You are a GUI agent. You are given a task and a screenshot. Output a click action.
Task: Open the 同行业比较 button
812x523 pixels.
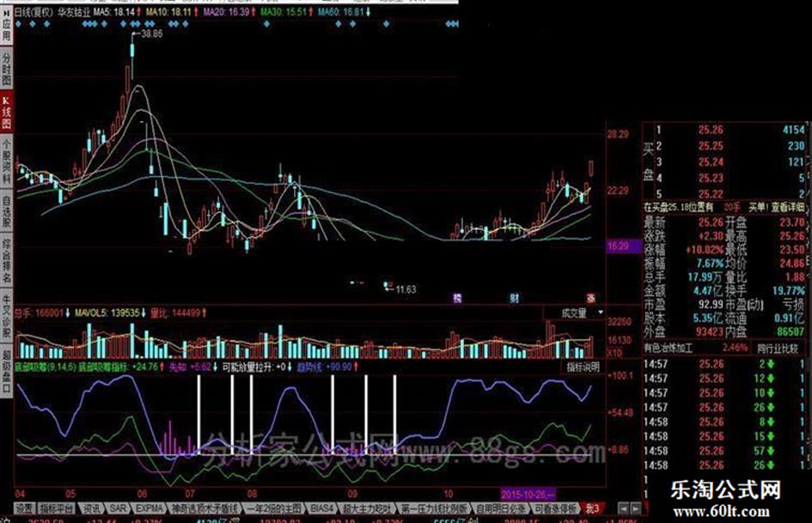click(x=778, y=349)
